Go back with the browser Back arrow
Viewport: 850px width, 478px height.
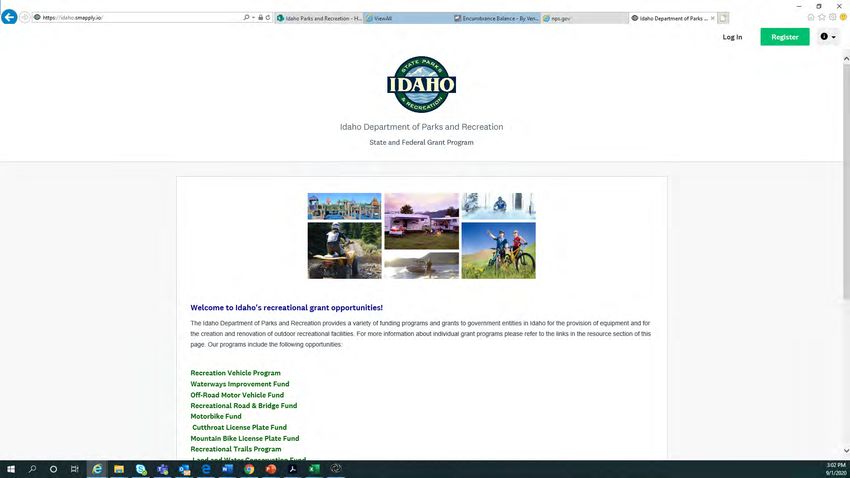(x=9, y=17)
